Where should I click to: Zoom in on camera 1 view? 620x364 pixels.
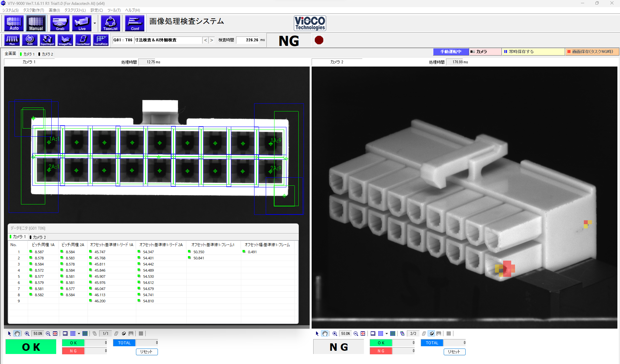[x=27, y=334]
